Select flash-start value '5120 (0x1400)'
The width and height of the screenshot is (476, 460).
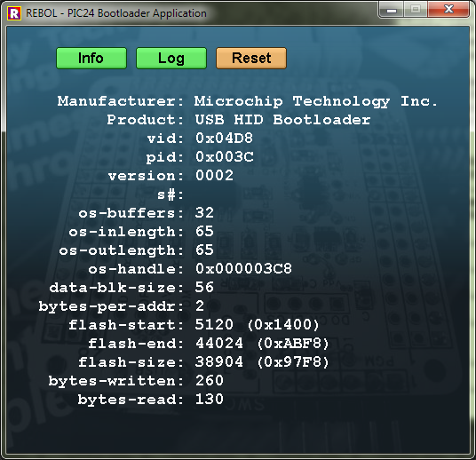point(257,325)
